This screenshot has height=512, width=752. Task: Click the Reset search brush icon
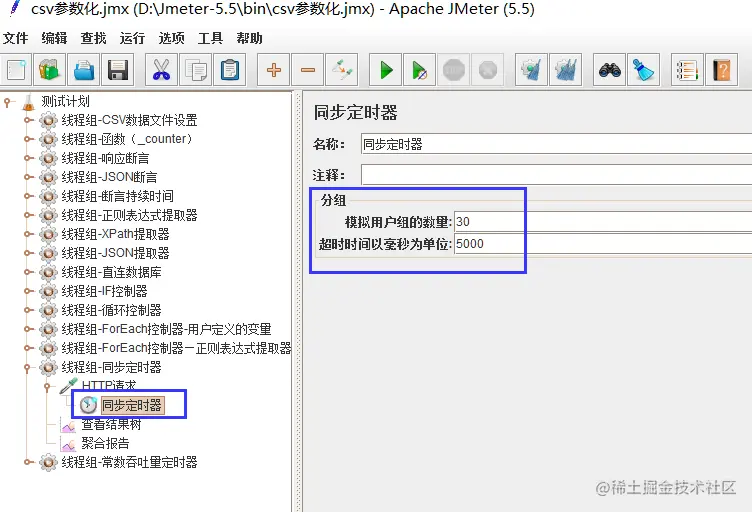pos(644,70)
